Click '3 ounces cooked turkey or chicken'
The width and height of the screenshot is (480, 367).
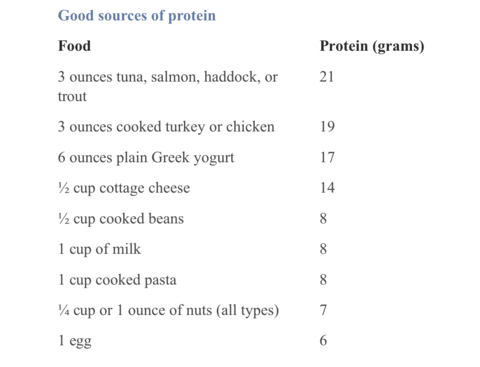click(x=166, y=127)
